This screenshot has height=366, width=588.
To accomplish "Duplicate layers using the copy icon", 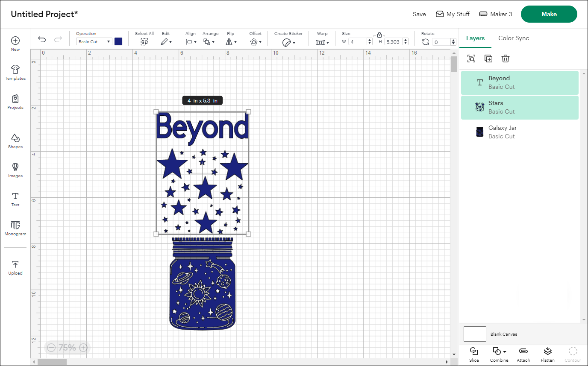I will [x=488, y=59].
